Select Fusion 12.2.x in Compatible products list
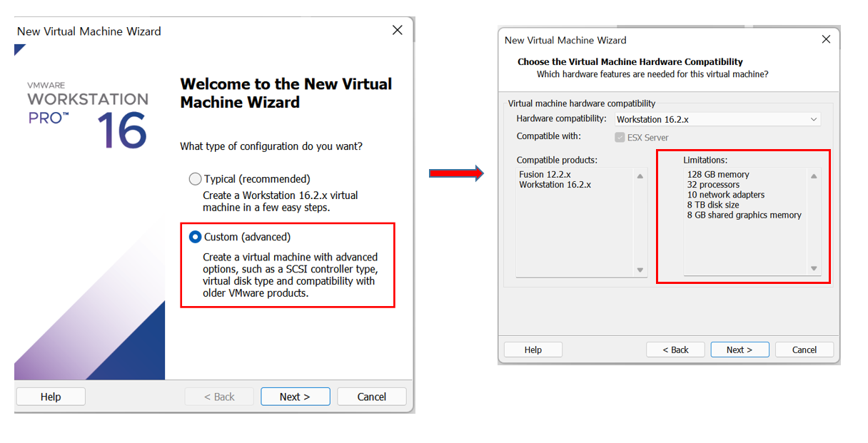The height and width of the screenshot is (443, 868). click(x=545, y=174)
